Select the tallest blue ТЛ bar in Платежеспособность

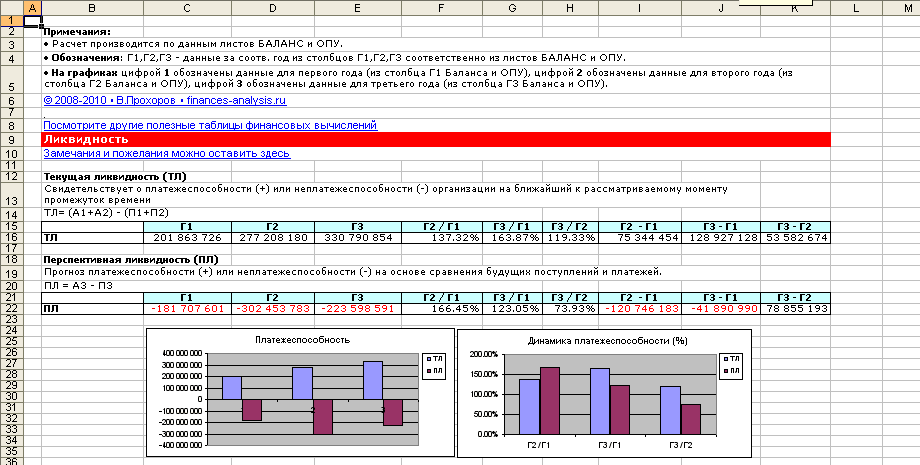pos(373,380)
